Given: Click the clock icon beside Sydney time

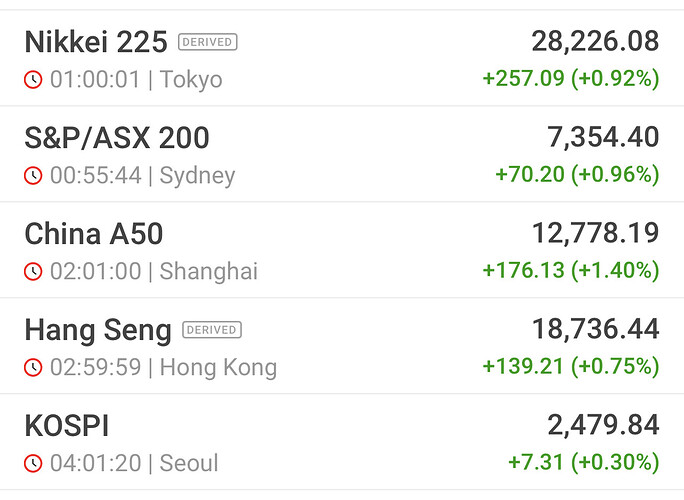Looking at the screenshot, I should coord(33,176).
